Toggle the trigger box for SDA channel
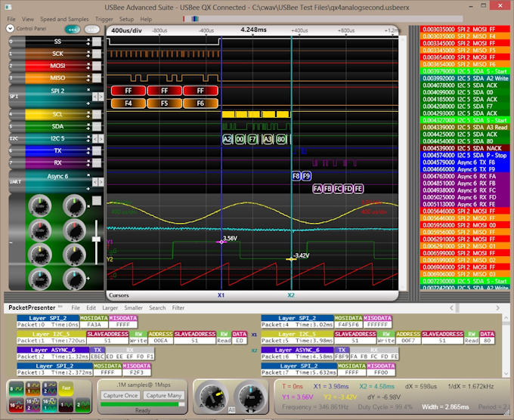 97,126
